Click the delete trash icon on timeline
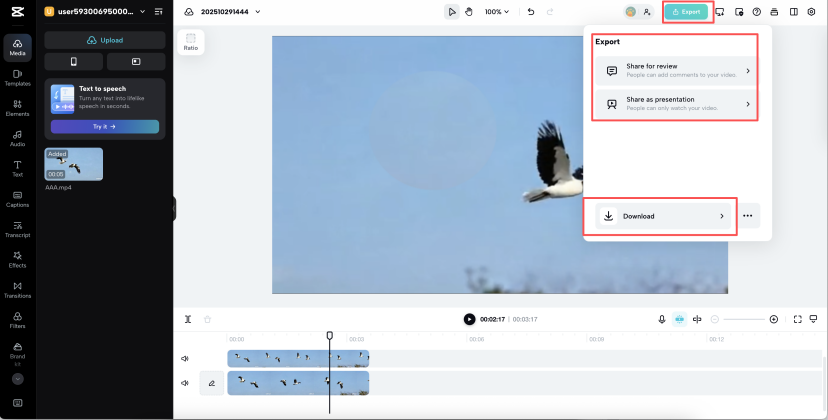This screenshot has width=828, height=420. pyautogui.click(x=208, y=319)
